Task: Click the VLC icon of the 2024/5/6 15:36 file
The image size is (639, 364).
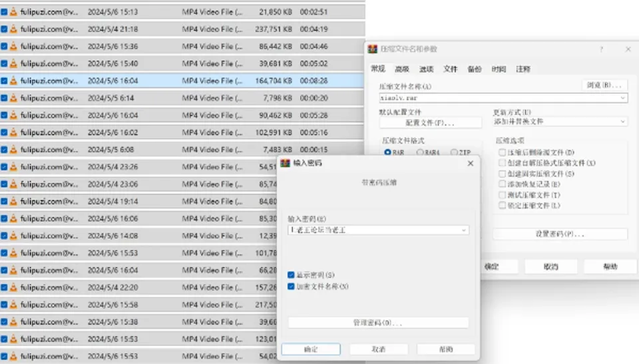Action: 13,46
